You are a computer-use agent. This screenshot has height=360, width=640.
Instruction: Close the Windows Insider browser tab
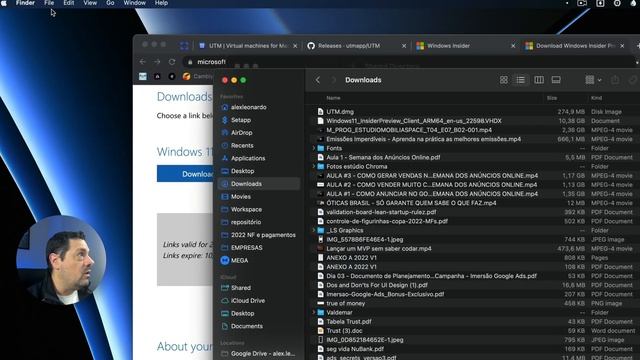(513, 46)
